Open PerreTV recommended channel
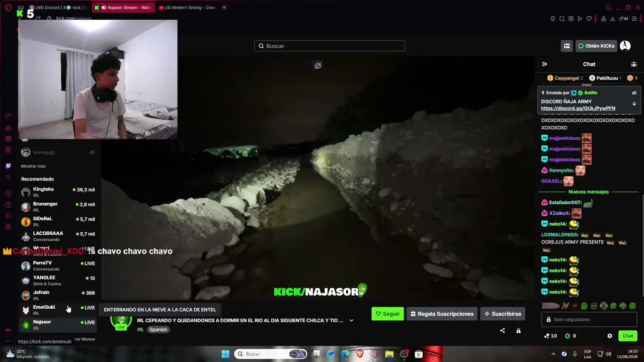 click(58, 265)
